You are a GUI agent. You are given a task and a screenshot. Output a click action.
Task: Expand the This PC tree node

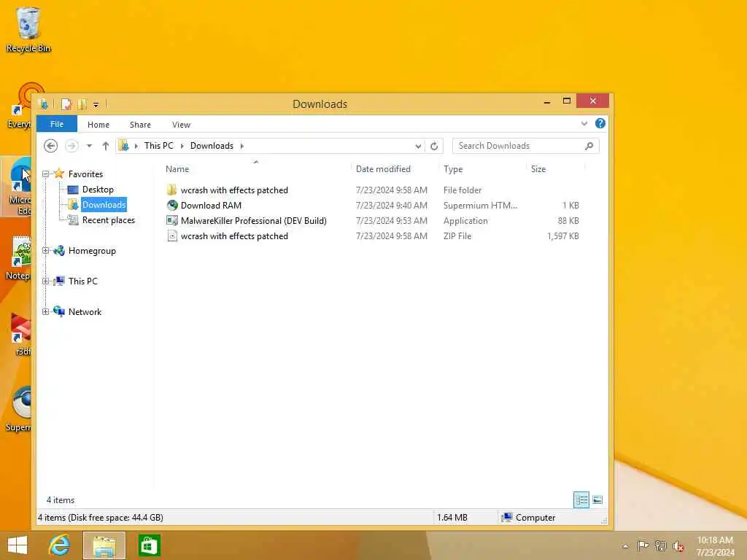tap(46, 281)
